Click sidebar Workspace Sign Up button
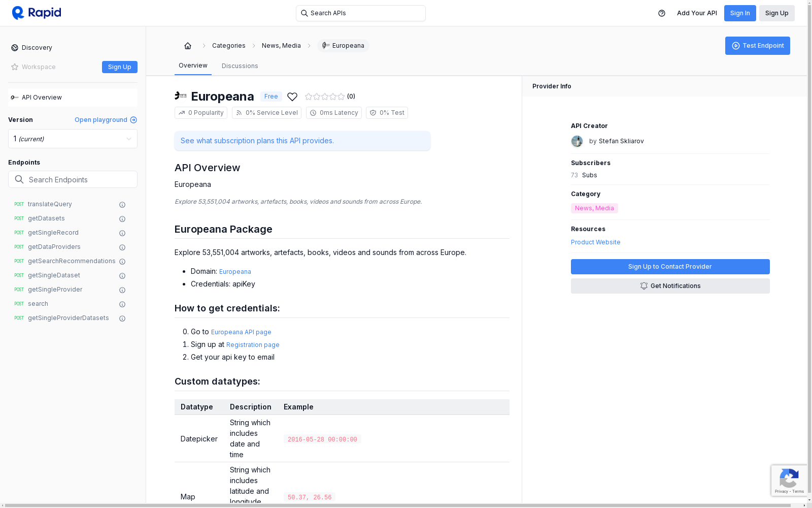The height and width of the screenshot is (508, 812). click(120, 67)
